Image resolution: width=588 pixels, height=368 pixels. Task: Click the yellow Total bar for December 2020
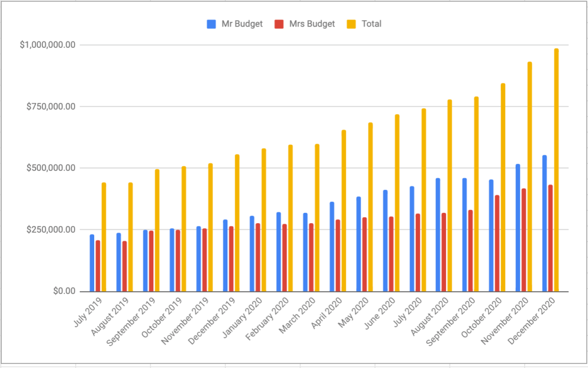(556, 172)
